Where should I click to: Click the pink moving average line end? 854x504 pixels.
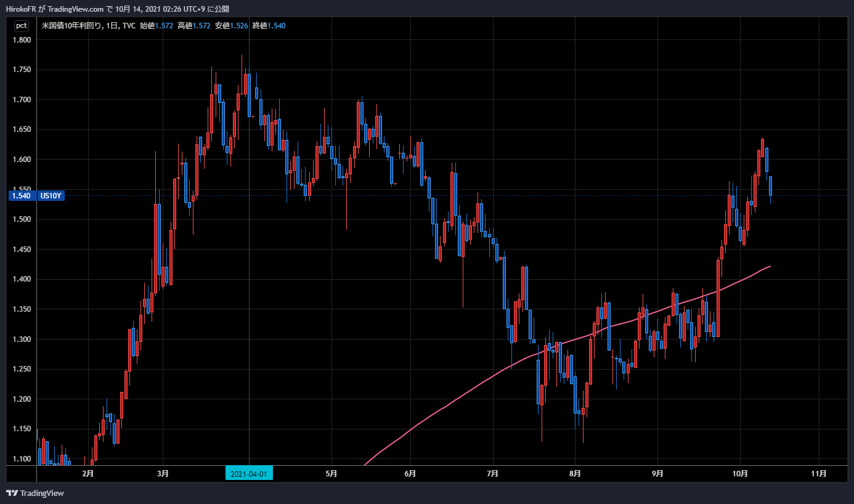(x=770, y=266)
